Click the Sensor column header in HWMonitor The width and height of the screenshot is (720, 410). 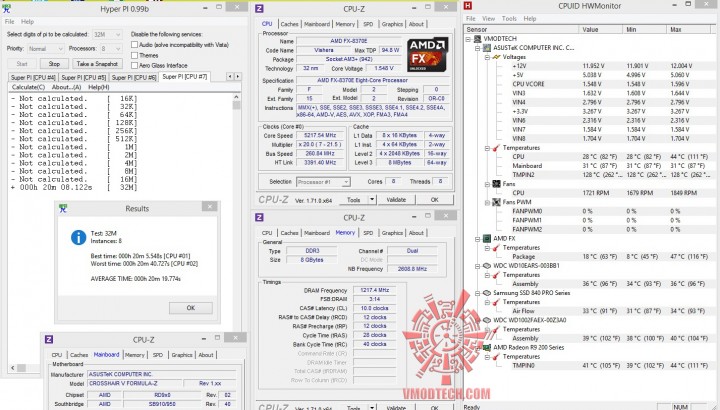click(x=521, y=29)
